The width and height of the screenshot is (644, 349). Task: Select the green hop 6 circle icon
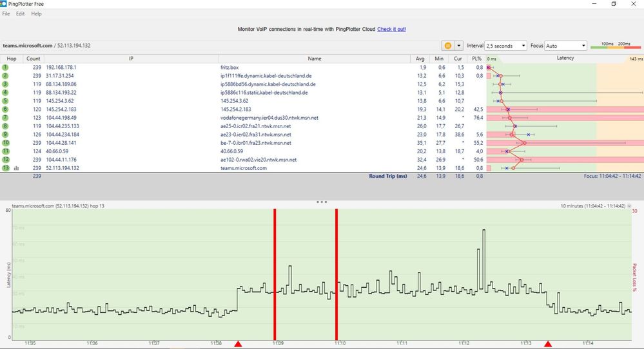[5, 109]
